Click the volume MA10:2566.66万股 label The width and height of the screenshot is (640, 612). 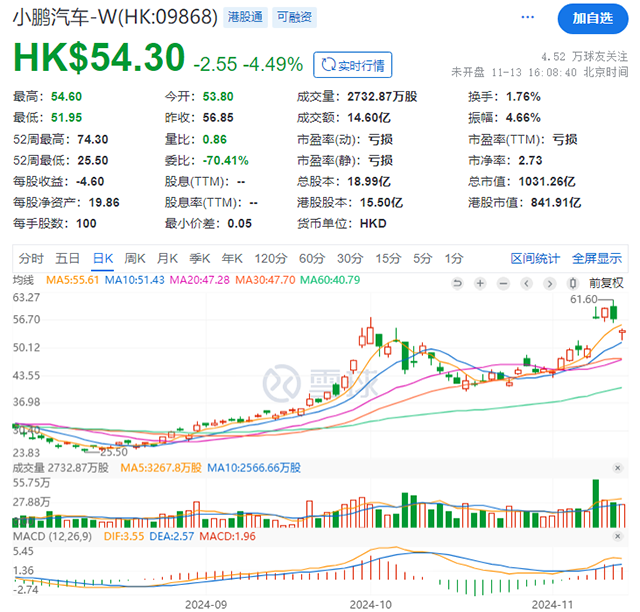pyautogui.click(x=254, y=468)
